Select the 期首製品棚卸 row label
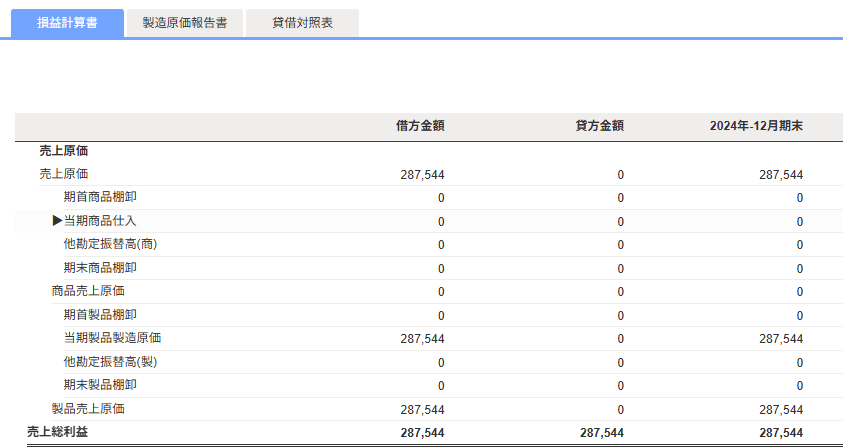This screenshot has height=447, width=843. click(x=100, y=314)
